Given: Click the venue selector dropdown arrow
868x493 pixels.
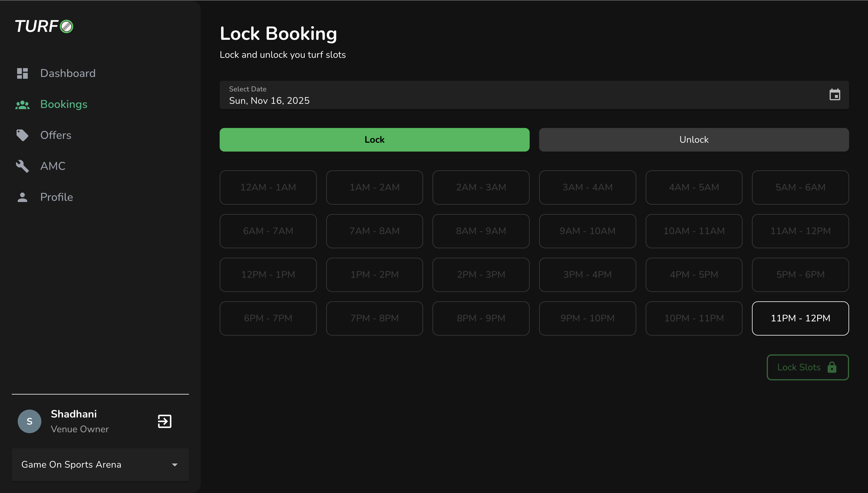Looking at the screenshot, I should point(174,465).
